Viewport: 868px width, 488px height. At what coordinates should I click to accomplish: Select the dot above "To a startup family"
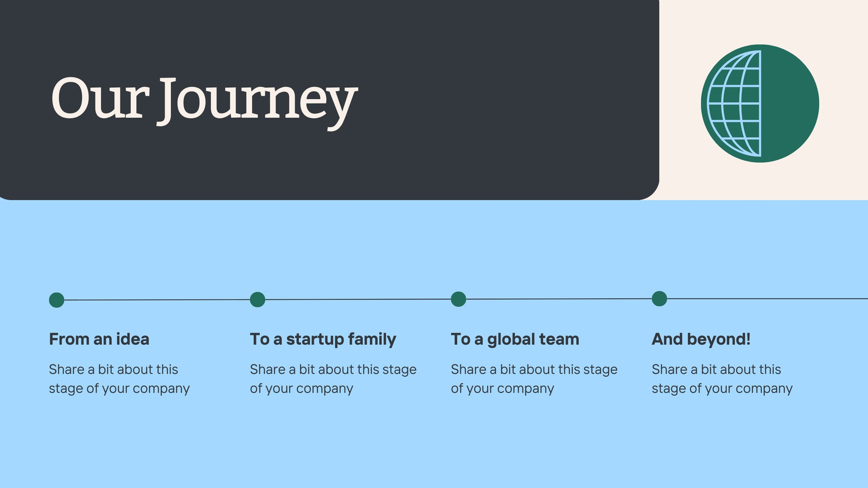(258, 299)
